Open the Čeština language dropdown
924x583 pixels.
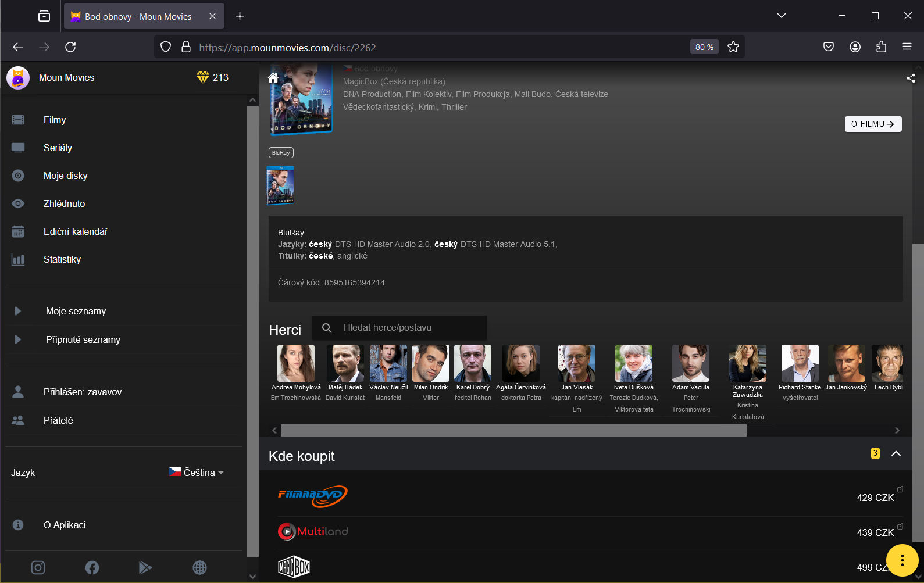(x=198, y=473)
